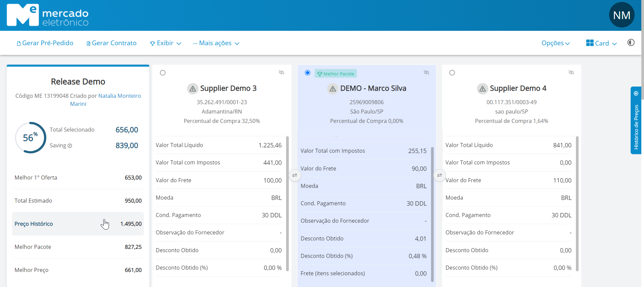The width and height of the screenshot is (644, 287).
Task: Click Supplier Demo 3 card scrollbar
Action: tap(287, 204)
